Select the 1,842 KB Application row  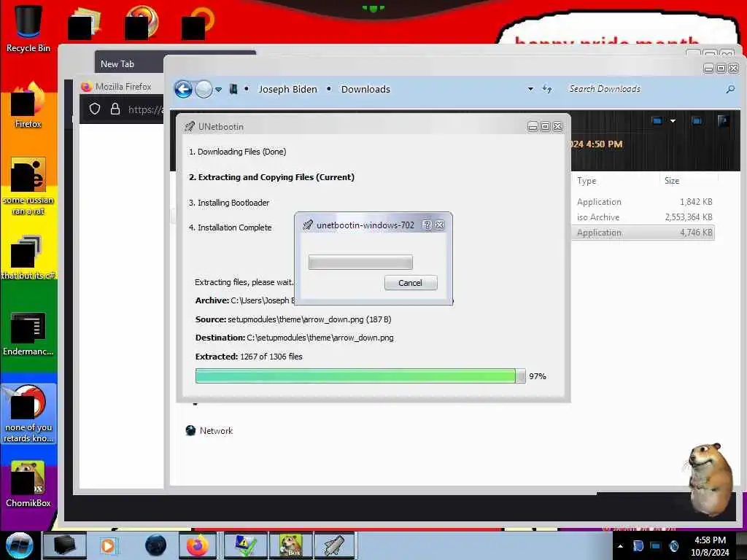(x=643, y=202)
